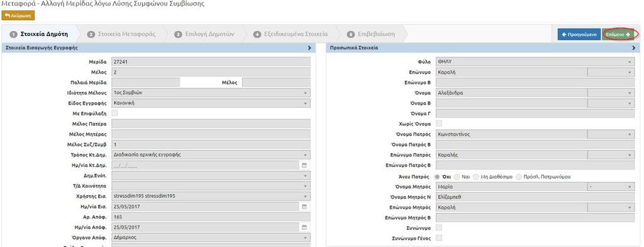Screen dimensions: 644x247
Task: Collapse the Στοιχεία Εισαγωγής Εγγραφής panel chevron
Action: point(309,48)
